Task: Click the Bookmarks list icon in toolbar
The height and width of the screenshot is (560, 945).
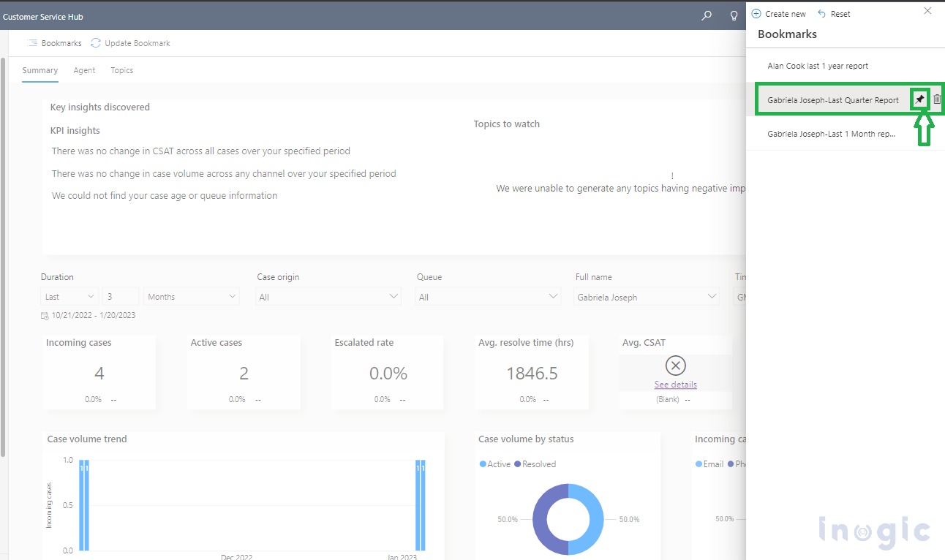Action: 33,43
